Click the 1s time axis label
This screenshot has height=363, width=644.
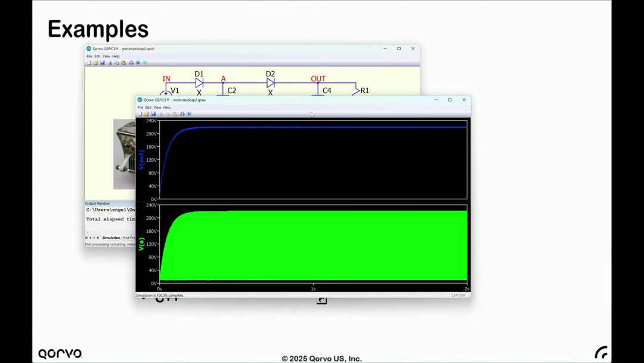click(313, 288)
